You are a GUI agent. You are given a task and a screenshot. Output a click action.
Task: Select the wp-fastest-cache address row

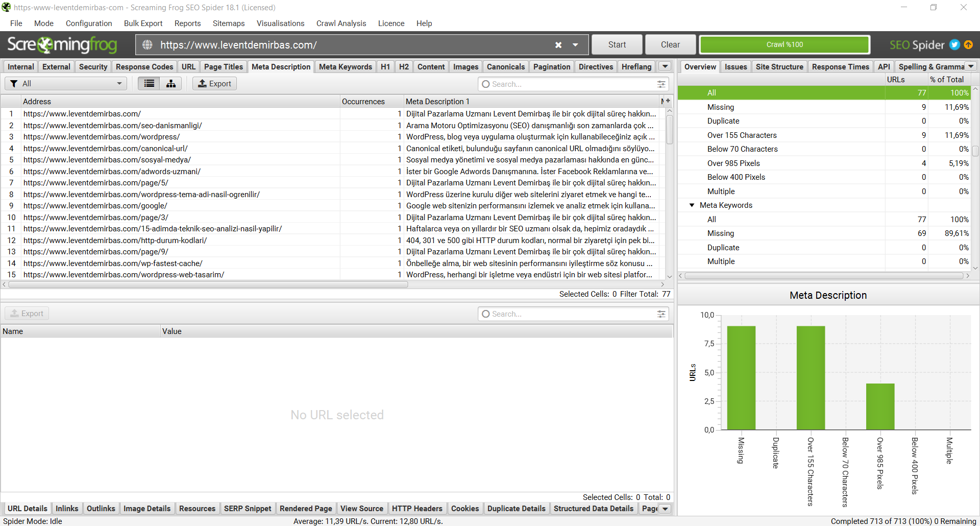coord(330,264)
